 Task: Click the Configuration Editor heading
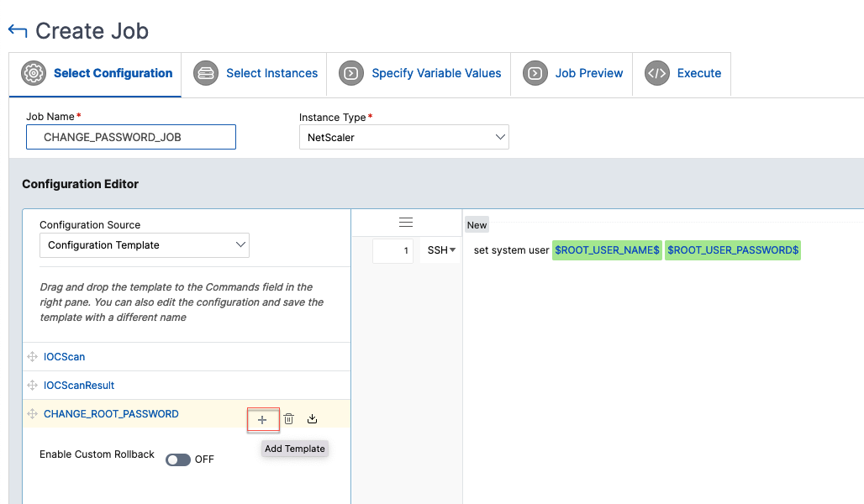pos(81,184)
